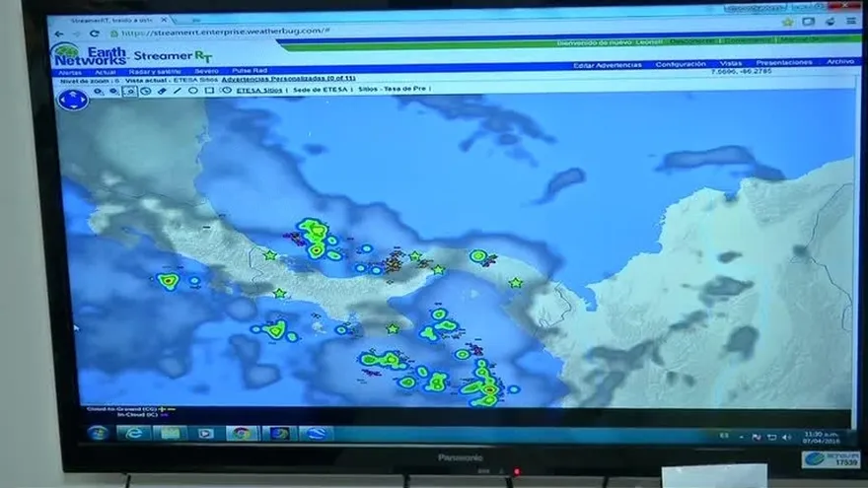Open the Radar y satélite menu
The height and width of the screenshot is (488, 868).
point(155,71)
